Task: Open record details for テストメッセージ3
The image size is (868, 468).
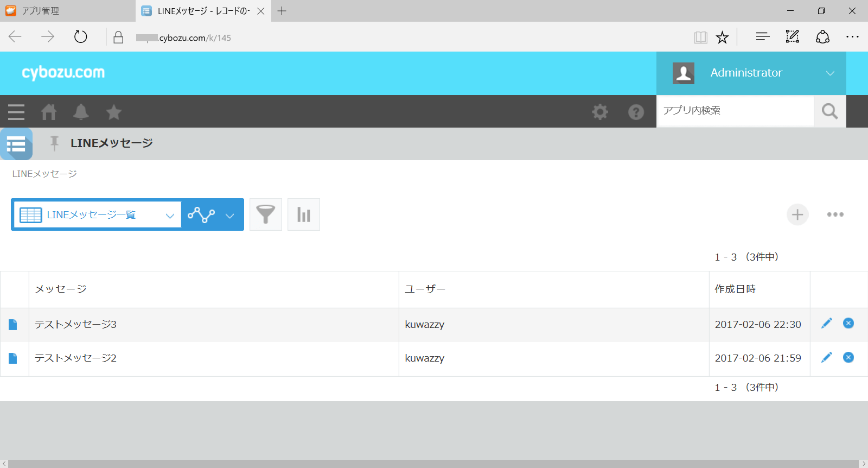Action: pyautogui.click(x=13, y=325)
